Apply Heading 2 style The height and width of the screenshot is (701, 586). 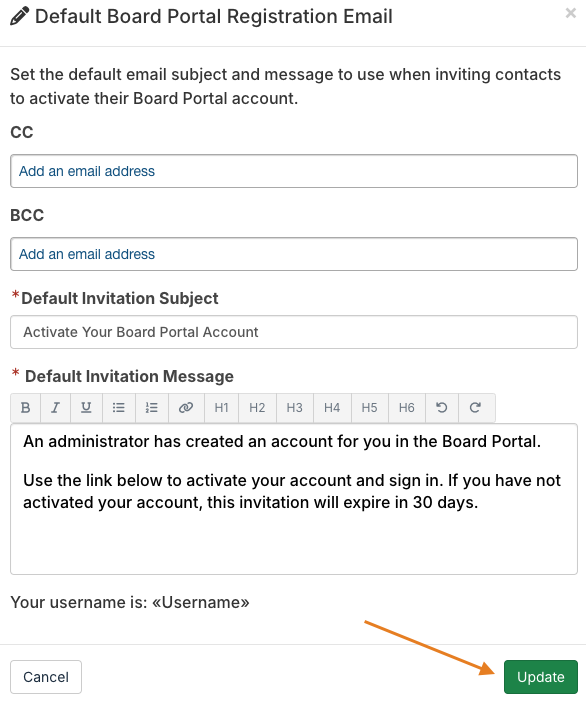[x=257, y=408]
